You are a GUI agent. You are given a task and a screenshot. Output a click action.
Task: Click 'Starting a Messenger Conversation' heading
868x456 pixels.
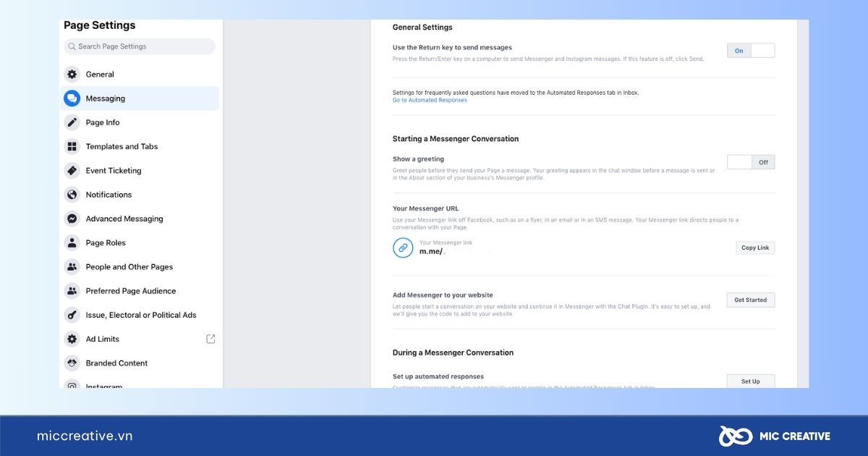456,139
